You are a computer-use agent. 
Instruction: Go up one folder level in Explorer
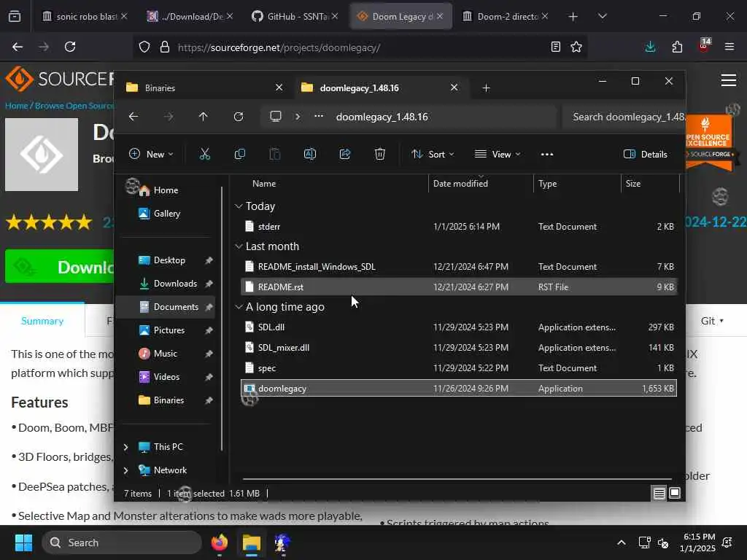(204, 117)
